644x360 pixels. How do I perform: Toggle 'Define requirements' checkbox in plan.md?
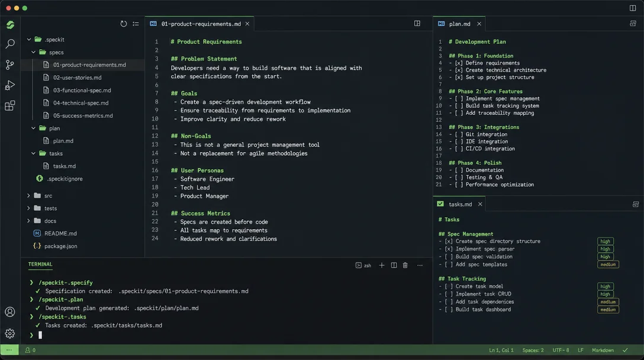tap(459, 63)
